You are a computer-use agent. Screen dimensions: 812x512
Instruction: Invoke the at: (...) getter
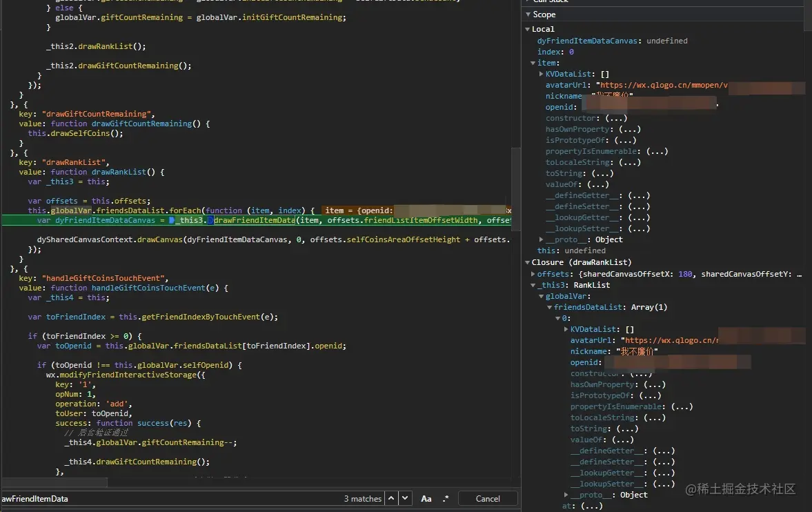[x=591, y=506]
